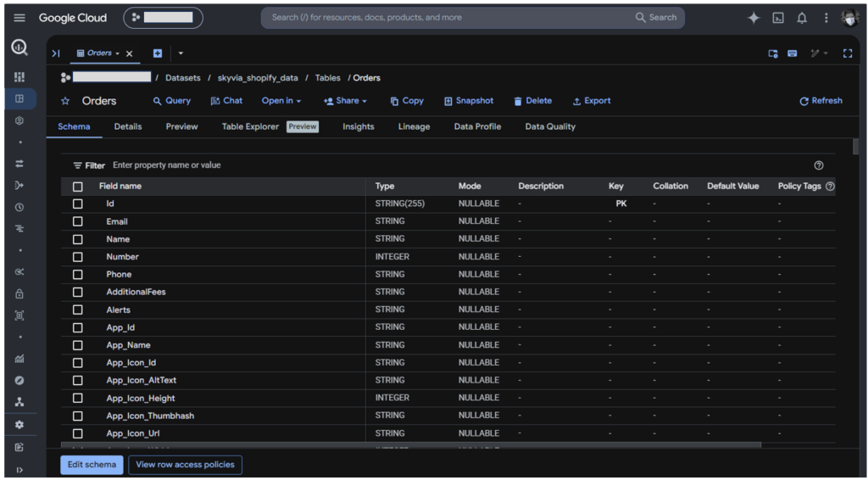Check the Alerts field checkbox
Screen dimensions: 868x480
point(77,310)
